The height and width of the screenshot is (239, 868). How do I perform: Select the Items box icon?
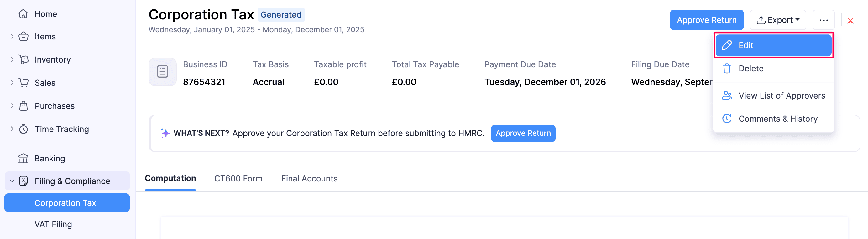(x=23, y=36)
